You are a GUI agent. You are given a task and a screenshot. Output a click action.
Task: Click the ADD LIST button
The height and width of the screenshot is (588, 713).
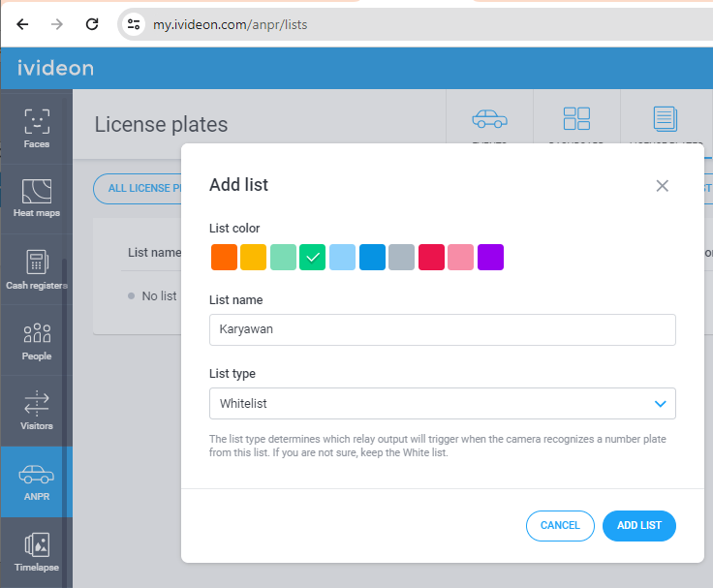coord(638,526)
